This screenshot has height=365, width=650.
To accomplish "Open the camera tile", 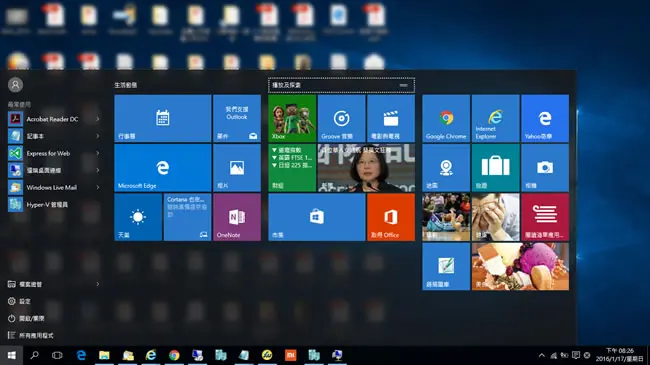I will pos(545,168).
